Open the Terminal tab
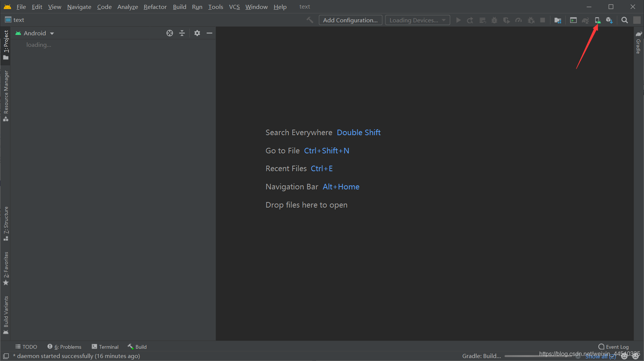Screen dimensions: 644x361 point(105,347)
